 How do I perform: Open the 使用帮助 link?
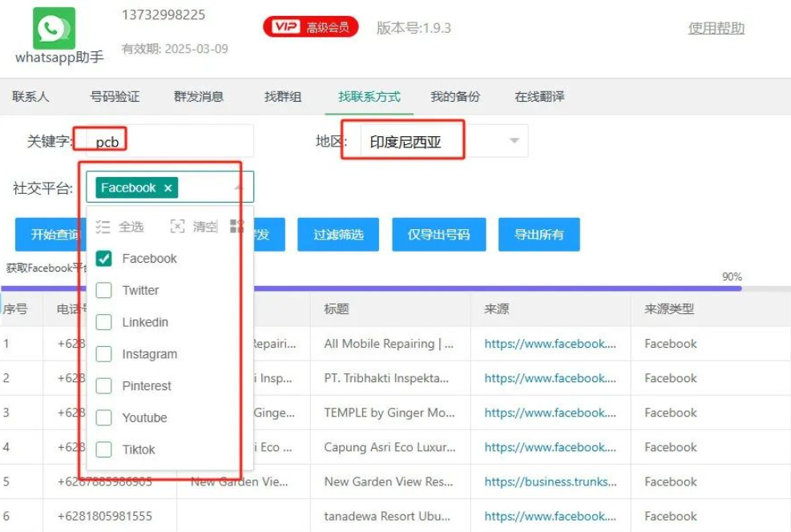click(716, 28)
